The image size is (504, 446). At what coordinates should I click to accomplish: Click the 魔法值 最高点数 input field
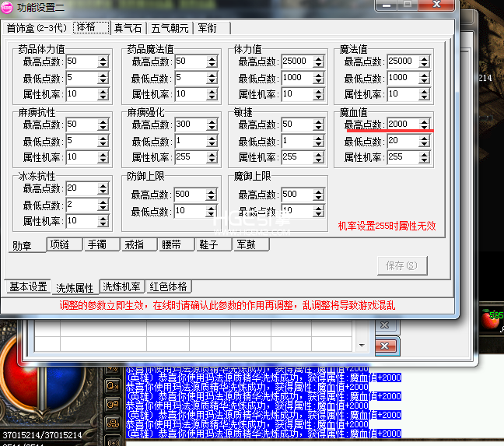(x=401, y=61)
